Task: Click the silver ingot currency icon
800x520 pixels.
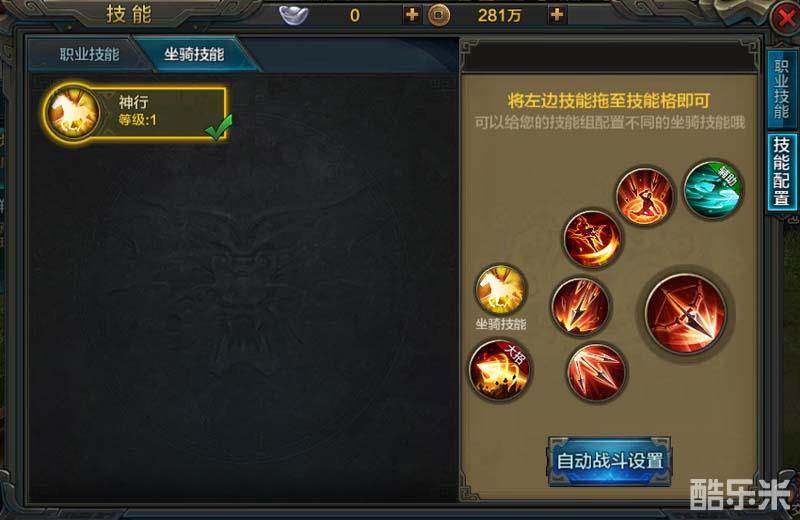Action: coord(294,15)
